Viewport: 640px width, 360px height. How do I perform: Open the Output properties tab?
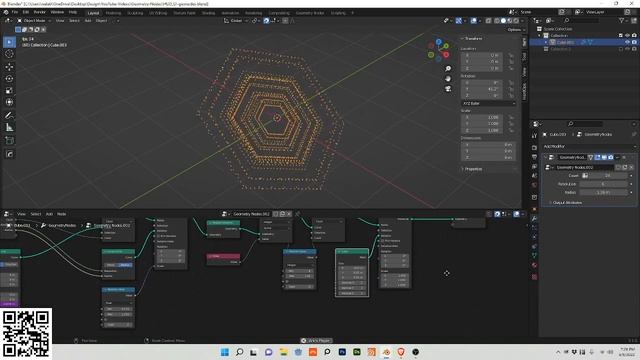(x=534, y=157)
